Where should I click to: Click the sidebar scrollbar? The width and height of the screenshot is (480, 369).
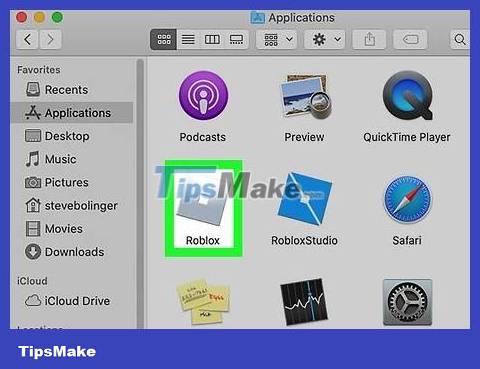pyautogui.click(x=140, y=193)
